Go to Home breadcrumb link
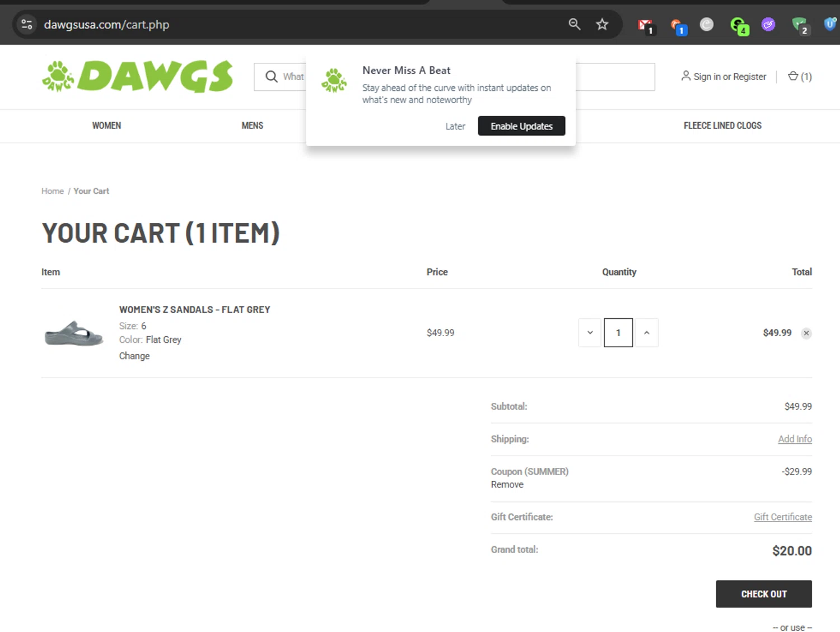Viewport: 840px width, 632px height. pyautogui.click(x=53, y=191)
